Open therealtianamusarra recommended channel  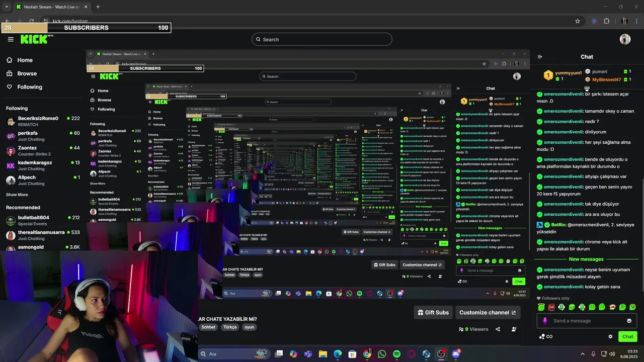click(43, 235)
